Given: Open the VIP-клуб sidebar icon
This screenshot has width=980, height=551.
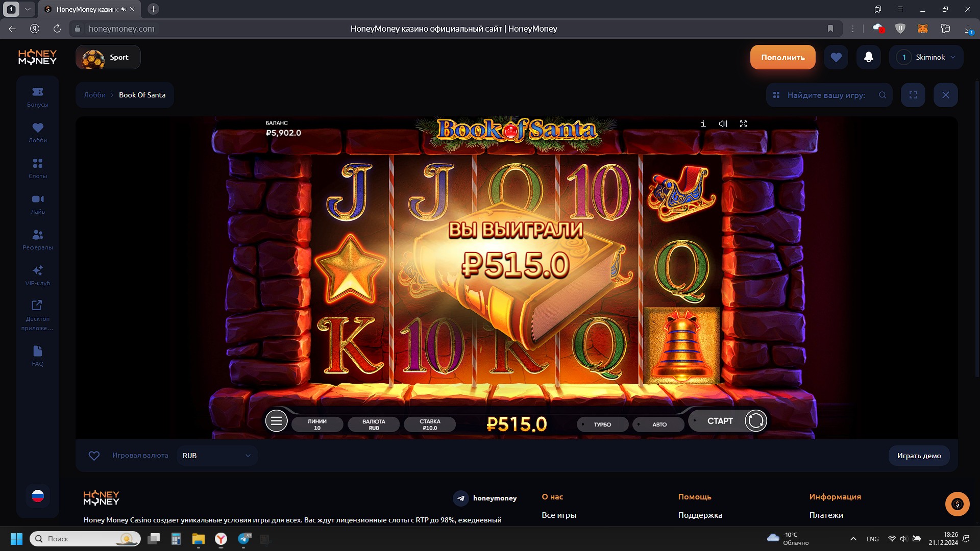Looking at the screenshot, I should pyautogui.click(x=38, y=275).
